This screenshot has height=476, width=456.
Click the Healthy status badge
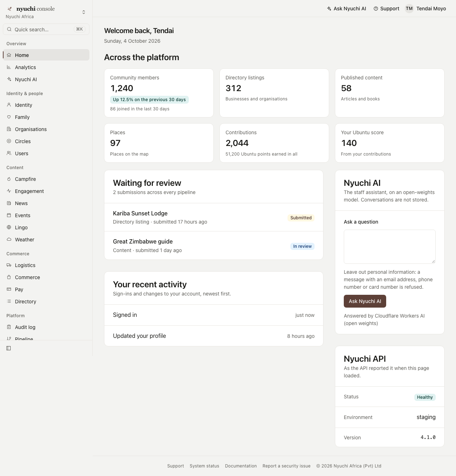(x=425, y=397)
